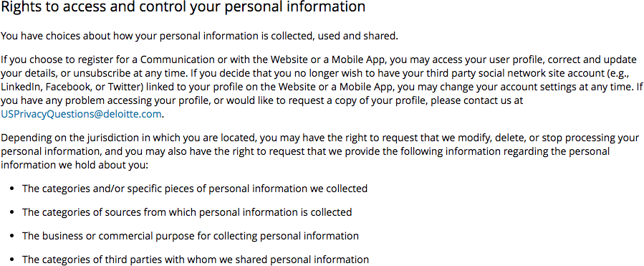
Task: Click the heading about rights to access personal information
Action: (183, 7)
